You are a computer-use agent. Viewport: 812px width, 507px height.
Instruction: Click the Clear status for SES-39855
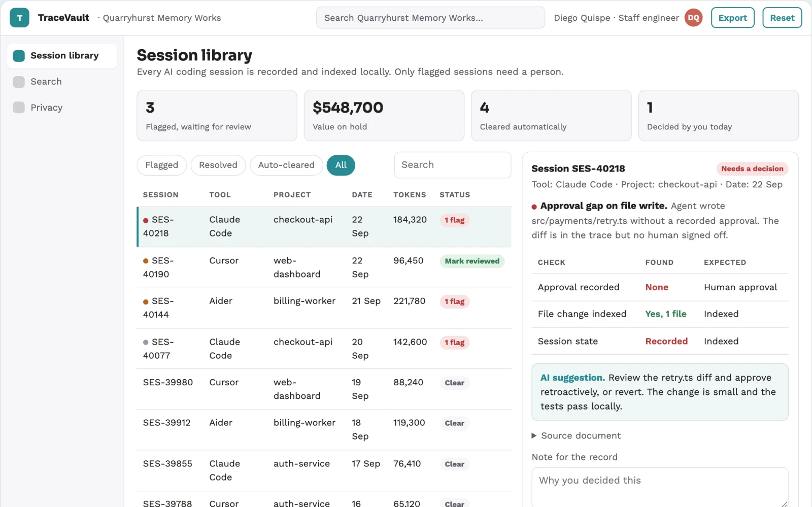coord(455,464)
